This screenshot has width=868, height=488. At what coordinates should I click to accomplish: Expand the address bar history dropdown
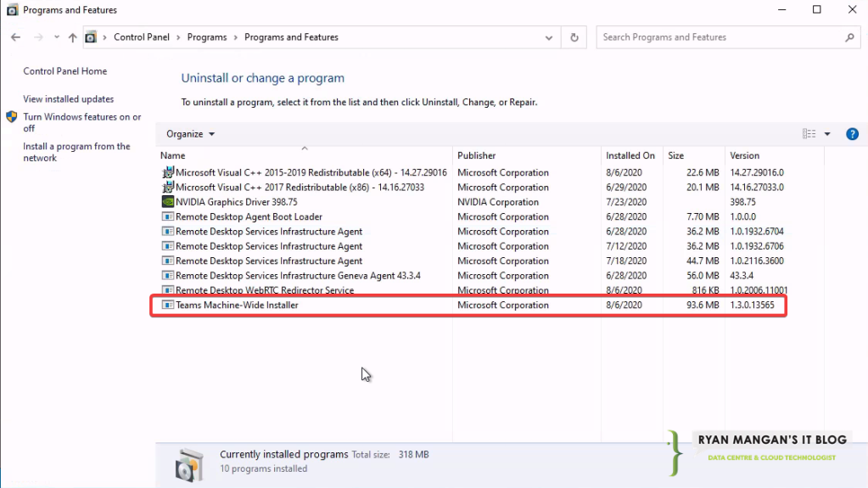[x=549, y=37]
